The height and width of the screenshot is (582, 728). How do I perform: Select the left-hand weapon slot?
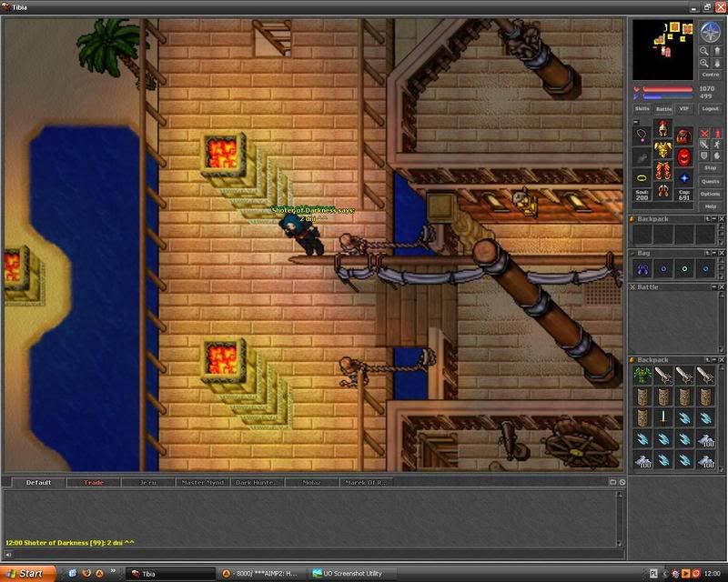point(642,157)
